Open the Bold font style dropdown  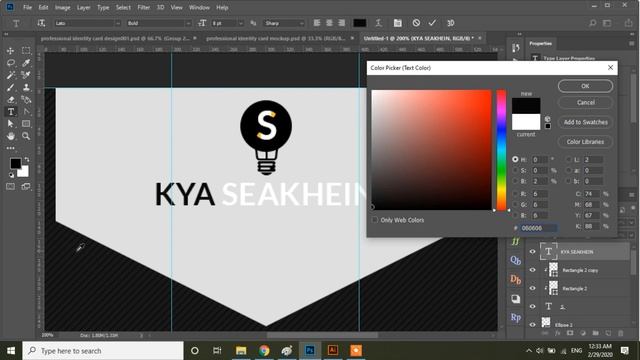[x=188, y=23]
